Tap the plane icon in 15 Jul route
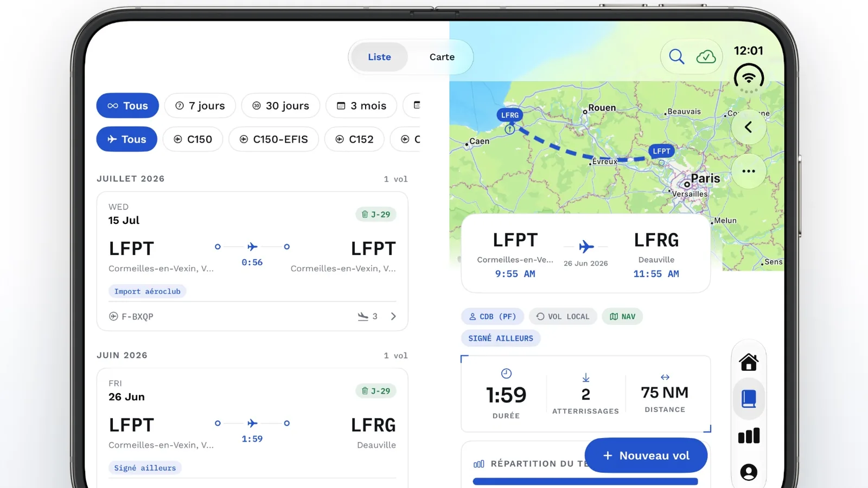The width and height of the screenshot is (868, 488). pos(252,247)
